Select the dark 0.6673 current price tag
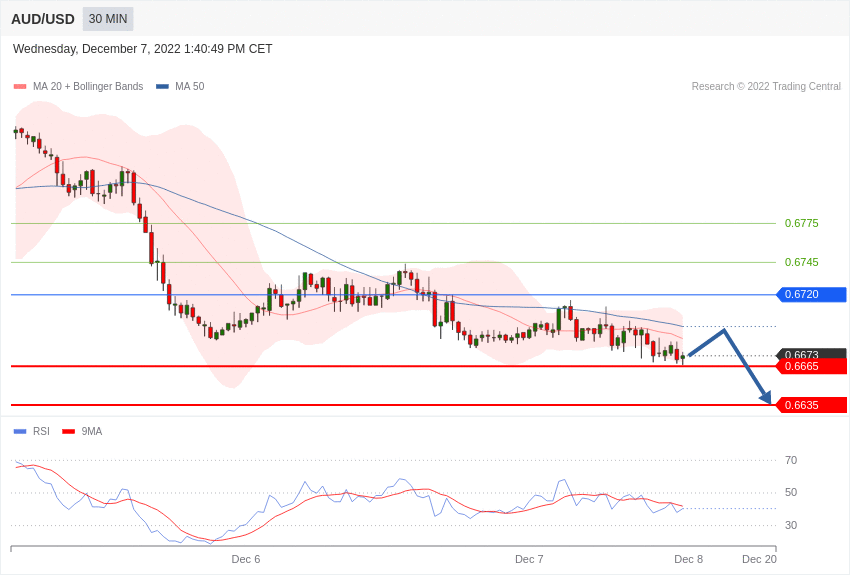 (x=812, y=354)
